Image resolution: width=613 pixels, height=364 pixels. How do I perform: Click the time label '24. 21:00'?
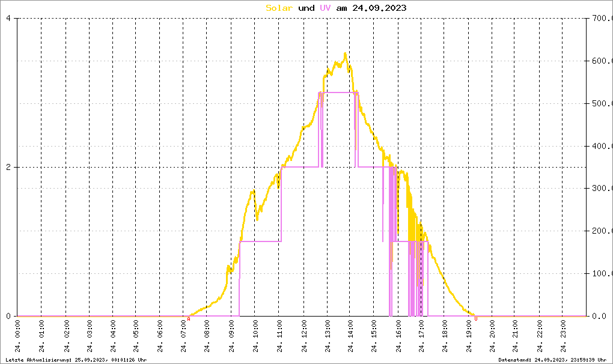point(515,336)
